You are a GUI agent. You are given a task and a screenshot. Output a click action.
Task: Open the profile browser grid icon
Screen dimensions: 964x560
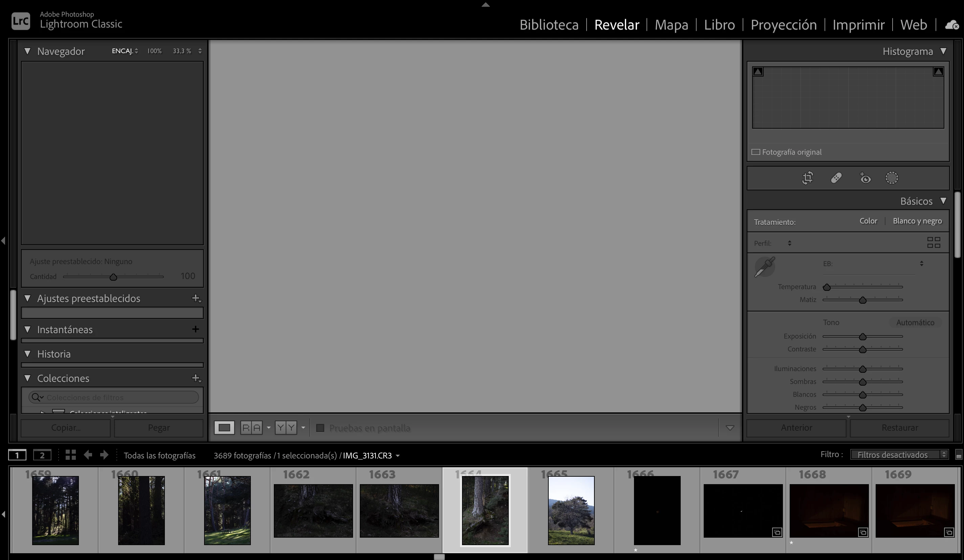pyautogui.click(x=934, y=242)
